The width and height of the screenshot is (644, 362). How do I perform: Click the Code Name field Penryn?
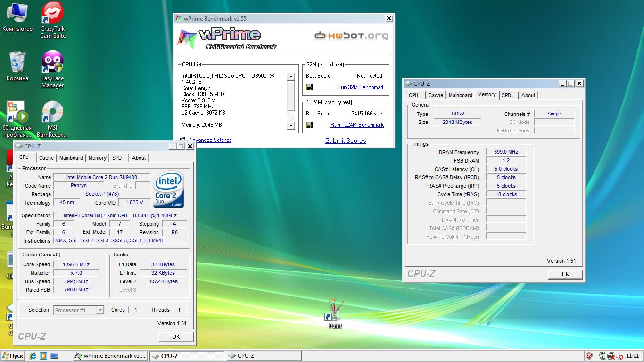click(x=79, y=186)
